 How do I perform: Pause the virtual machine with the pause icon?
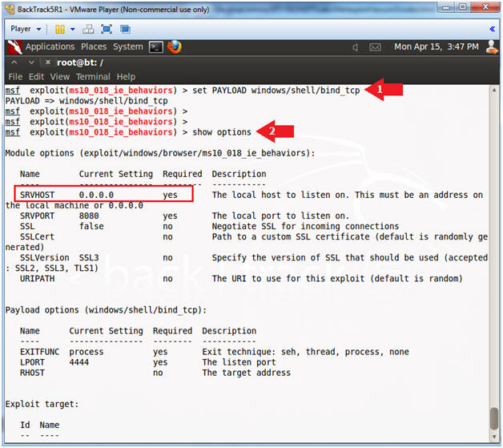pyautogui.click(x=59, y=29)
